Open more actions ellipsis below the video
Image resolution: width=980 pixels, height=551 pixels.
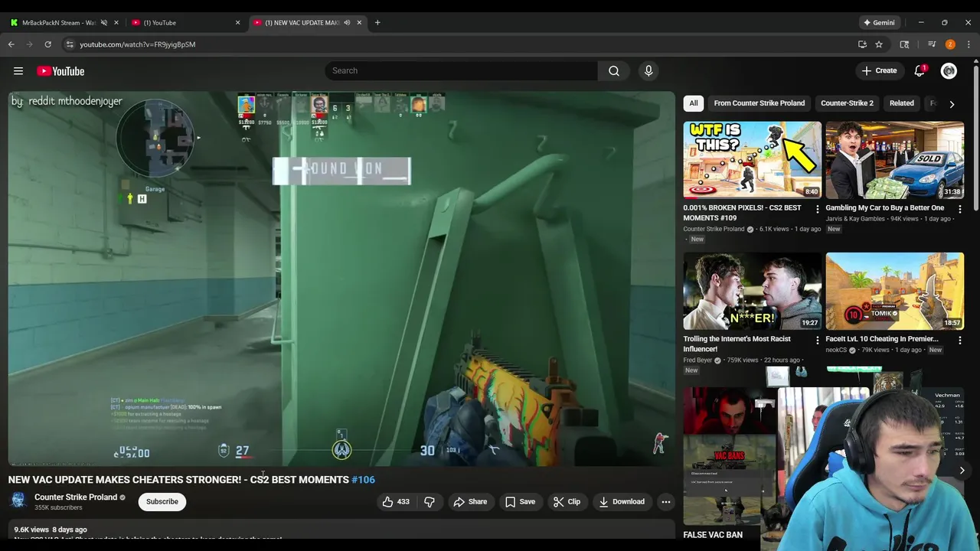(666, 502)
